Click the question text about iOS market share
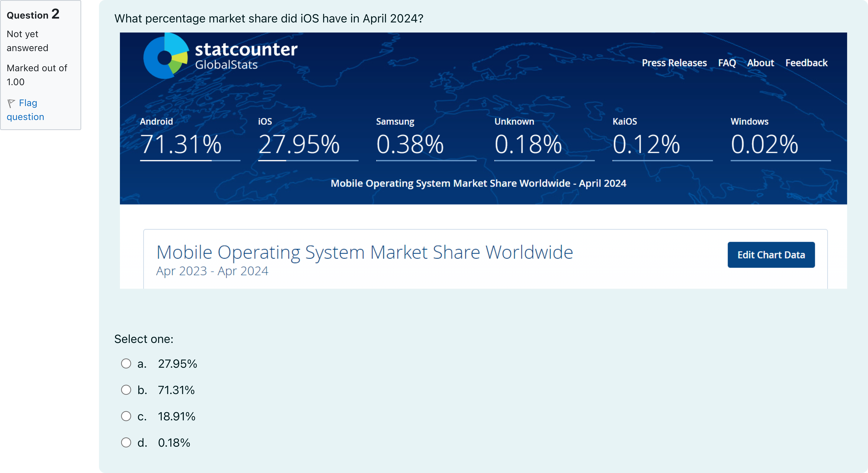 coord(269,19)
